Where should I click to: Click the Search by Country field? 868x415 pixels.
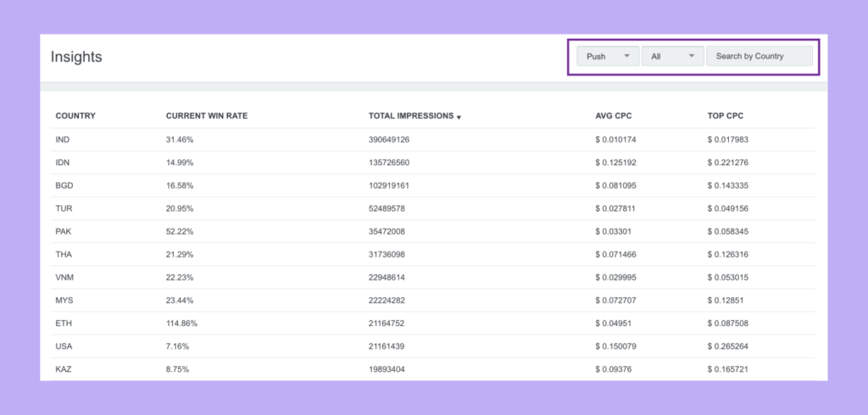[x=759, y=57]
